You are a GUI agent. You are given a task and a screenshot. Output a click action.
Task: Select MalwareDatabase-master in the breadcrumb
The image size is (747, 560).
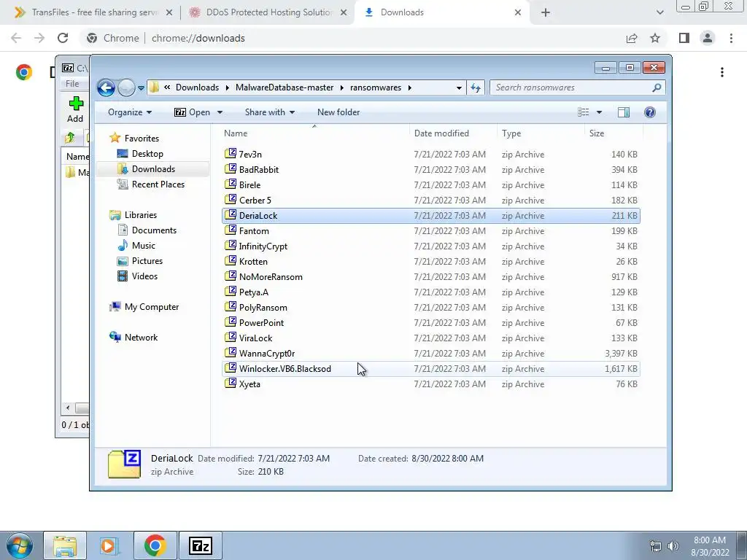pos(285,87)
